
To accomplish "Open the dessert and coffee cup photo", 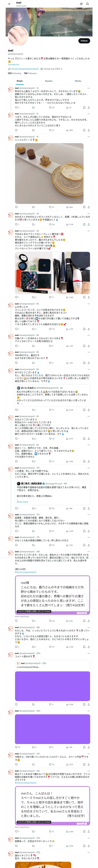I will tap(49, 173).
